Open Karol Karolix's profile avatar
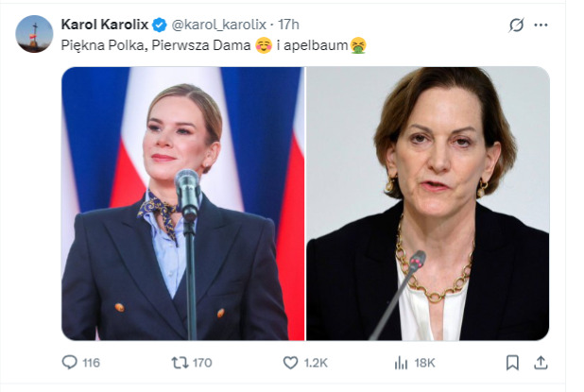The image size is (584, 392). 34,34
